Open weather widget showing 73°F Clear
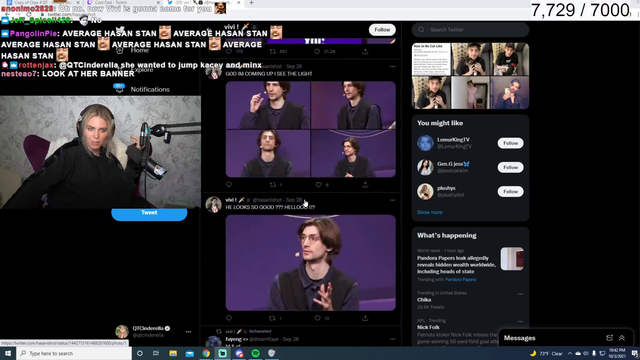This screenshot has width=640, height=360. (546, 353)
